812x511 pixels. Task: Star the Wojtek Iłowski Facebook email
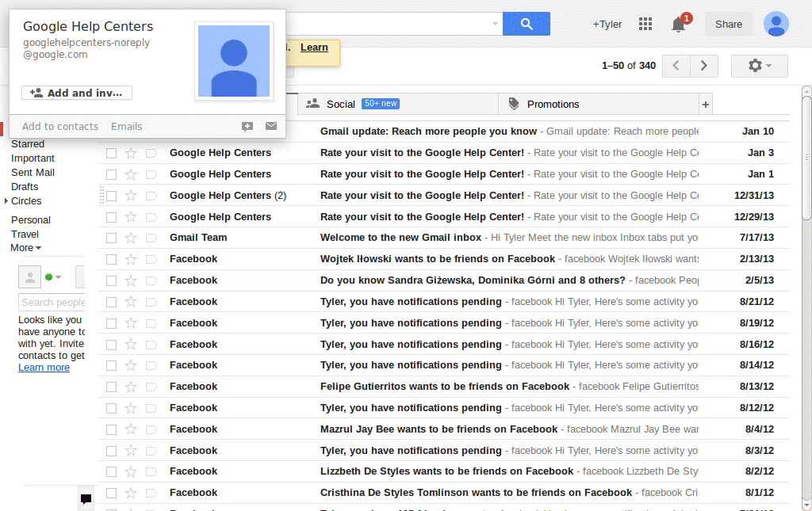tap(131, 259)
